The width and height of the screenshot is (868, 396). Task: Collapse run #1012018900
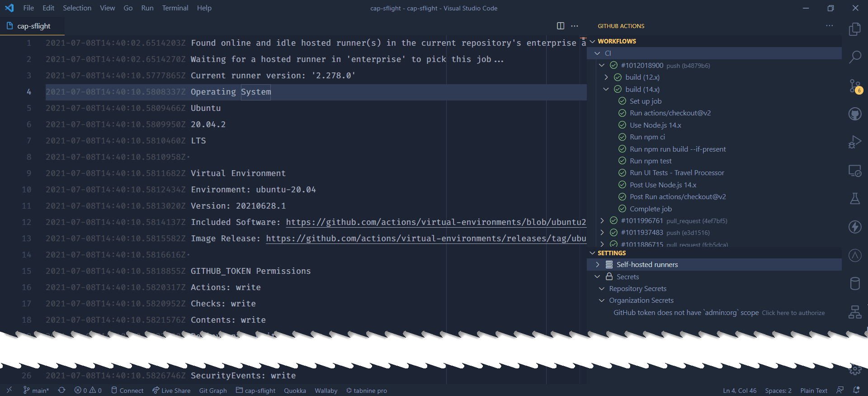602,65
